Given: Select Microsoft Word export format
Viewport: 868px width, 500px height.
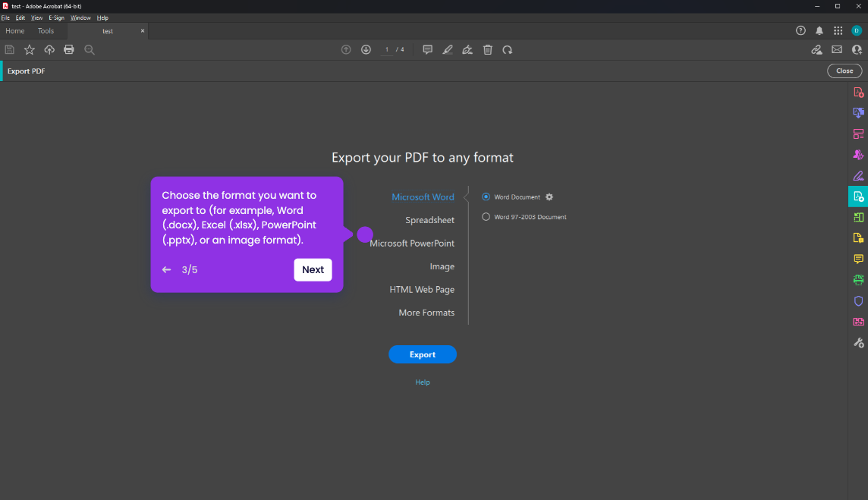Looking at the screenshot, I should click(423, 197).
